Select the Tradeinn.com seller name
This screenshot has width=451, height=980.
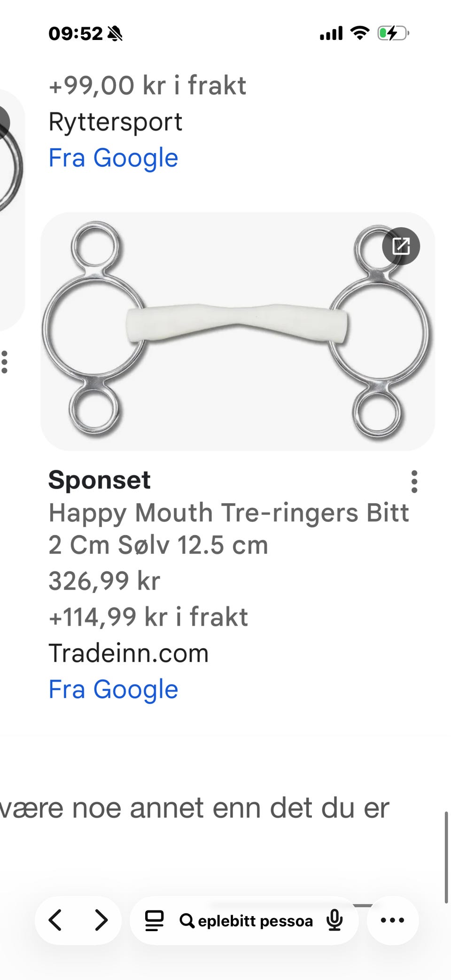coord(128,653)
